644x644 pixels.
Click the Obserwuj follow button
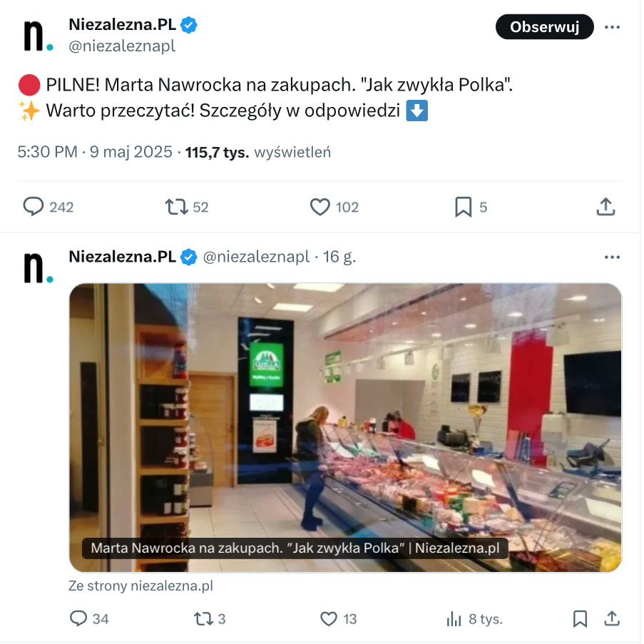pyautogui.click(x=545, y=27)
